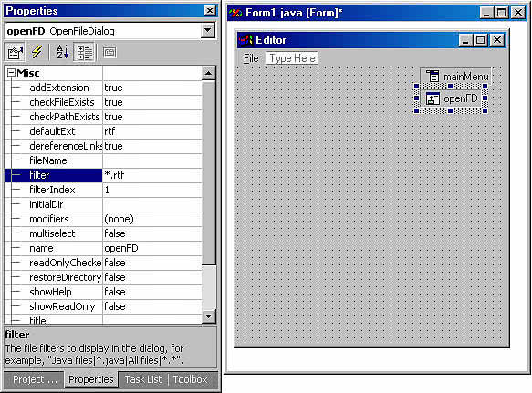Viewport: 532px width, 393px height.
Task: Open the Property Pages icon
Action: click(110, 52)
